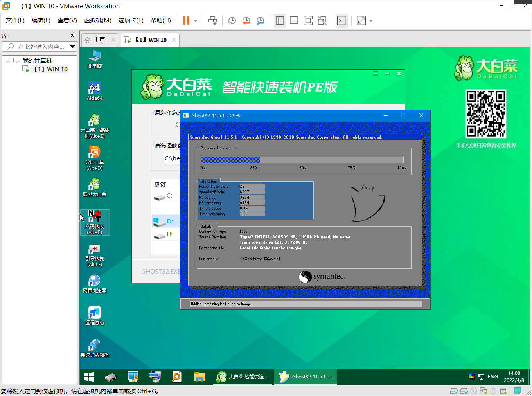The image size is (532, 396).
Task: Switch to the 大白菜 智能快速 taskbar button
Action: [x=243, y=377]
